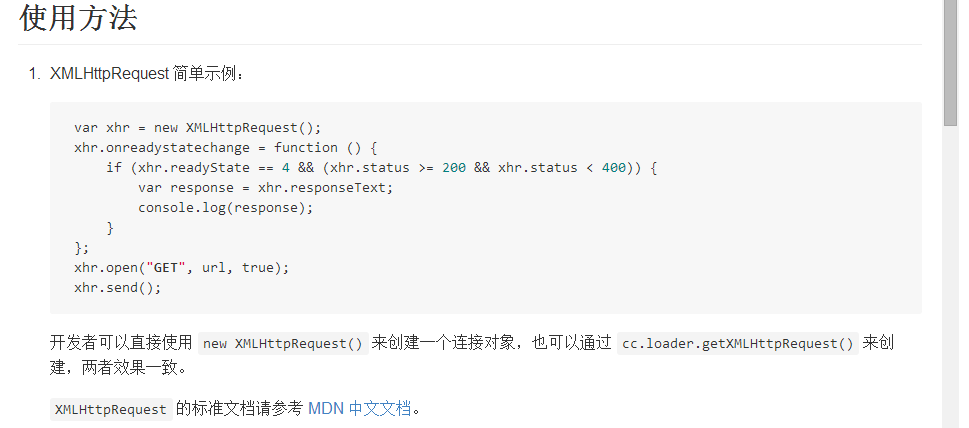
Task: Click the list item text XMLHttpRequest 简单示例
Action: coord(146,74)
